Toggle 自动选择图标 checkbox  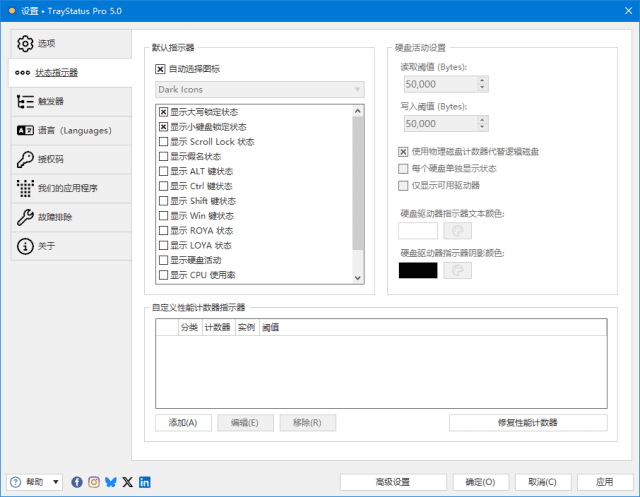point(160,69)
